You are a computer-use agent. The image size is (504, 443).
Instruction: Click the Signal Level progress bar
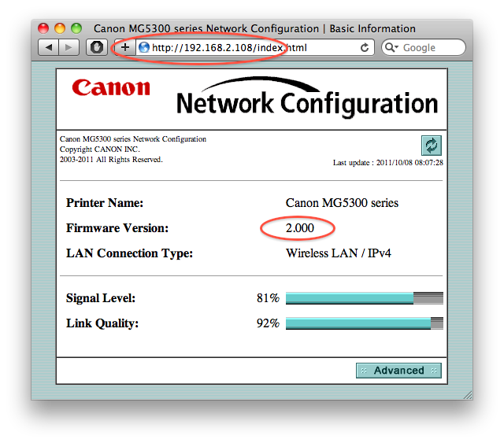pyautogui.click(x=364, y=298)
